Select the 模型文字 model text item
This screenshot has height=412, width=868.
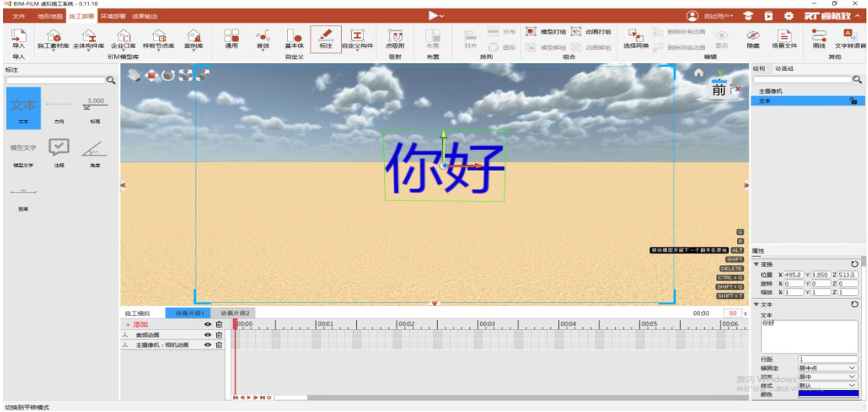click(x=23, y=152)
